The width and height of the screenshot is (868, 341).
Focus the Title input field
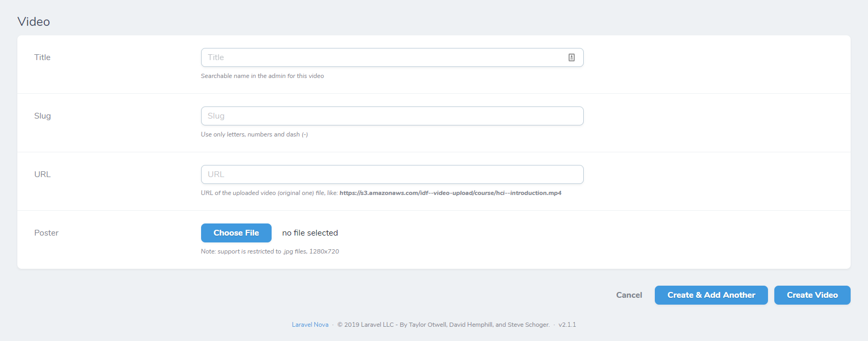click(x=392, y=57)
